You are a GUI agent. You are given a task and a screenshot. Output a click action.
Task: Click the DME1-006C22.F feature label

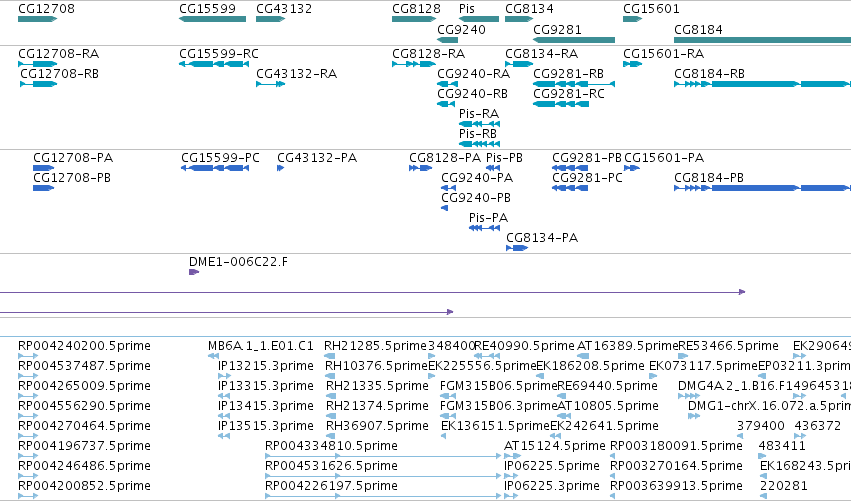(x=238, y=262)
